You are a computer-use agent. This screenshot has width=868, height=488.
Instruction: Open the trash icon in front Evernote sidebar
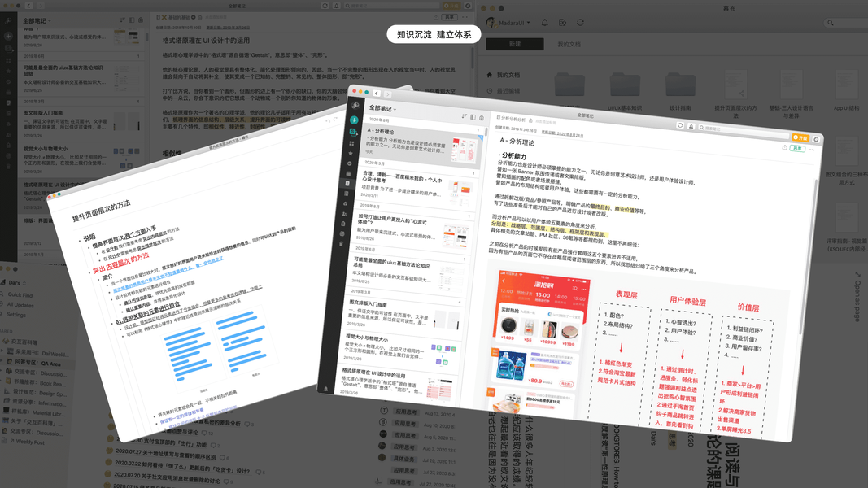coord(341,243)
